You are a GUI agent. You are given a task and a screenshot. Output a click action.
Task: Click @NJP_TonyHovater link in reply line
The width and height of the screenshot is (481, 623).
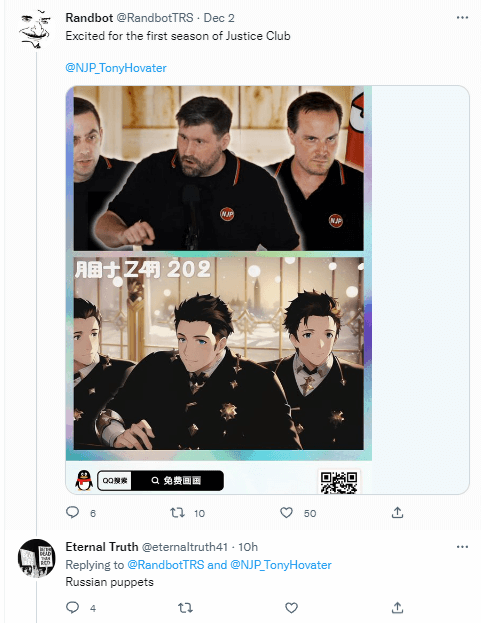click(280, 565)
